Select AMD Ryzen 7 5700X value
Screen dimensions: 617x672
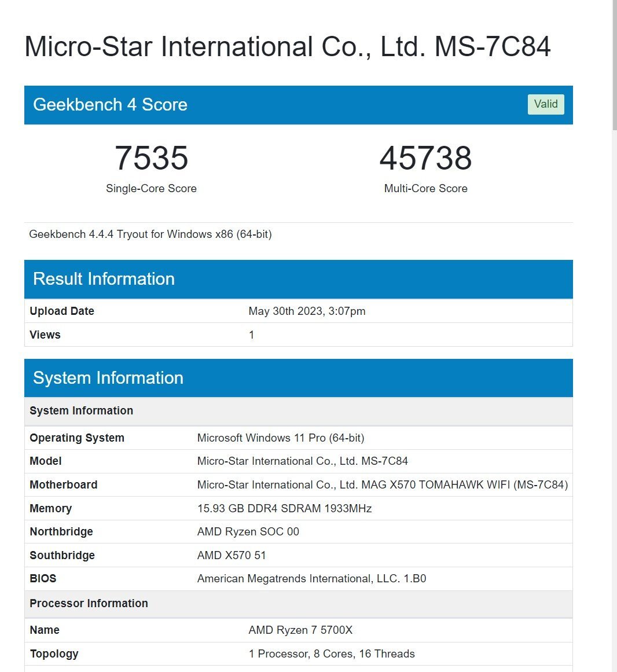[300, 630]
